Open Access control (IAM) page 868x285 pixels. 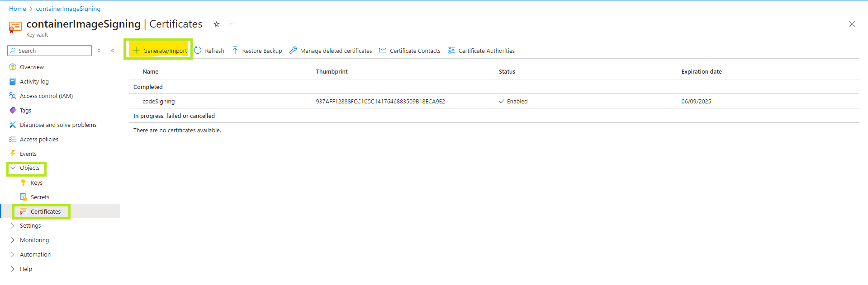tap(46, 96)
